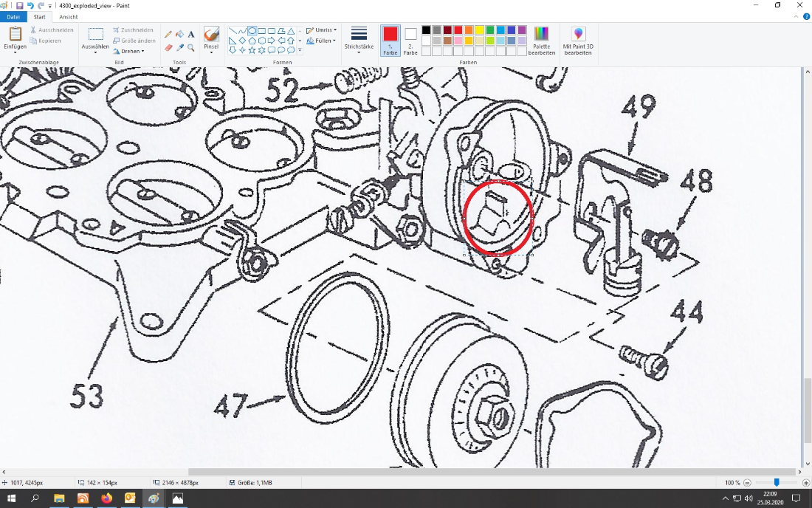Image resolution: width=812 pixels, height=508 pixels.
Task: Pick the yellow color swatch
Action: coord(480,30)
